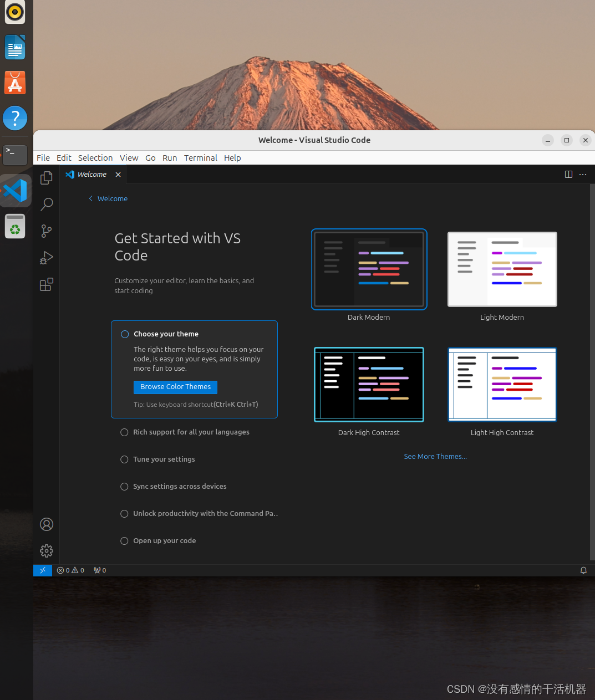Screen dimensions: 595x700
Task: Open the Run menu
Action: click(x=170, y=158)
